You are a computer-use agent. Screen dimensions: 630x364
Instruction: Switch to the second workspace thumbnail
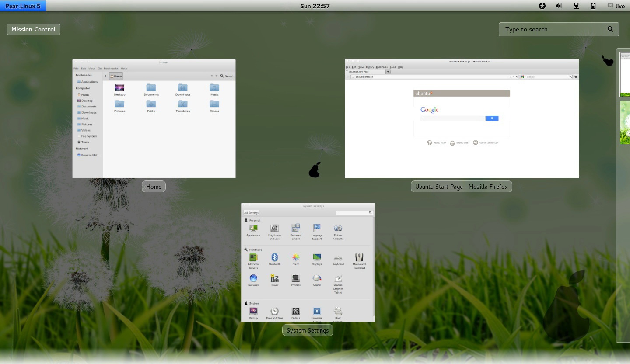click(x=625, y=122)
